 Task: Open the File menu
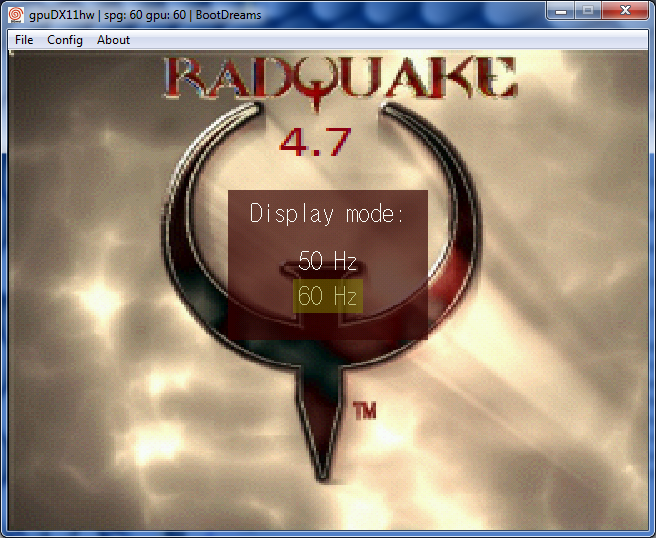pos(24,40)
